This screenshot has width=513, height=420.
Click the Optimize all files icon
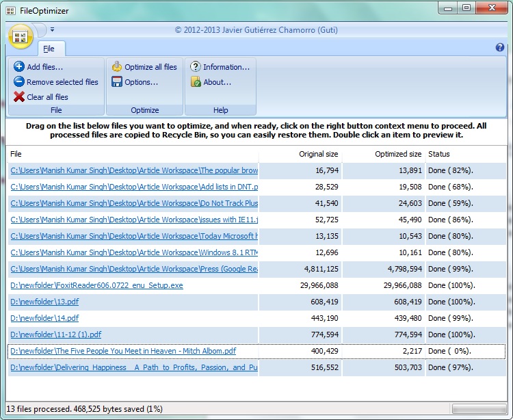(117, 67)
